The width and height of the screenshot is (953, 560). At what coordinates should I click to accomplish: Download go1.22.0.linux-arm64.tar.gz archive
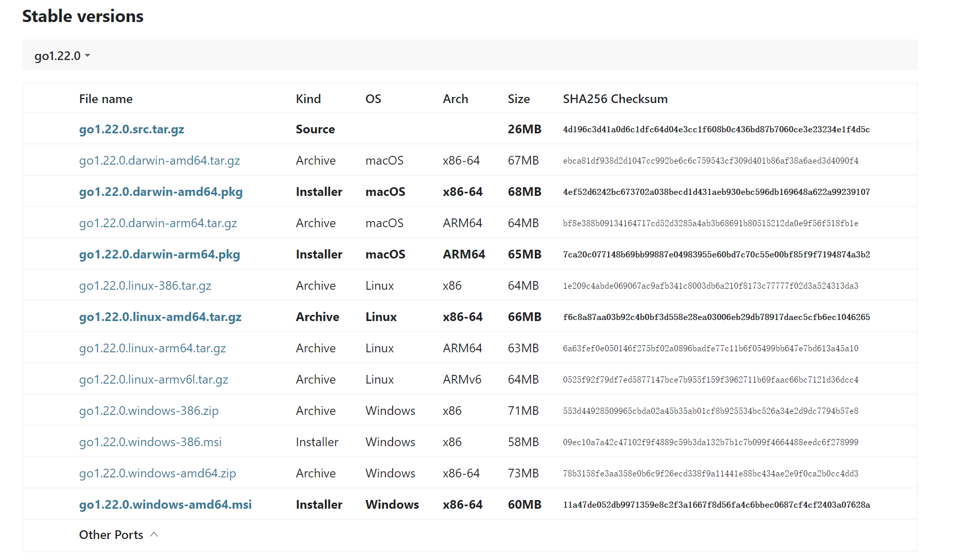point(152,348)
